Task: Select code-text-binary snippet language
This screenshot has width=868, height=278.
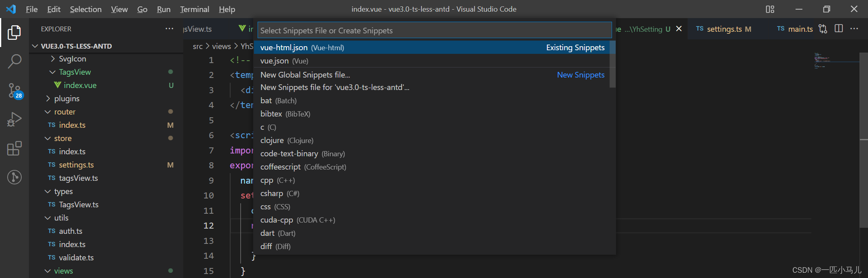Action: 432,153
